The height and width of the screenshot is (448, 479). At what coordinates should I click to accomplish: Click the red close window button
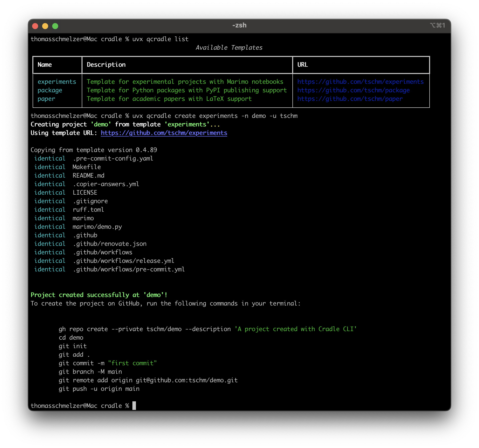pyautogui.click(x=35, y=26)
